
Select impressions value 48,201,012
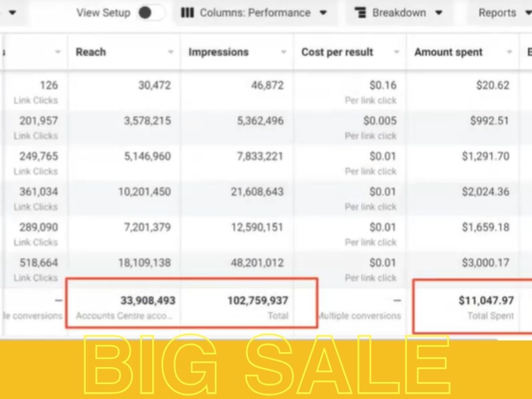(257, 263)
